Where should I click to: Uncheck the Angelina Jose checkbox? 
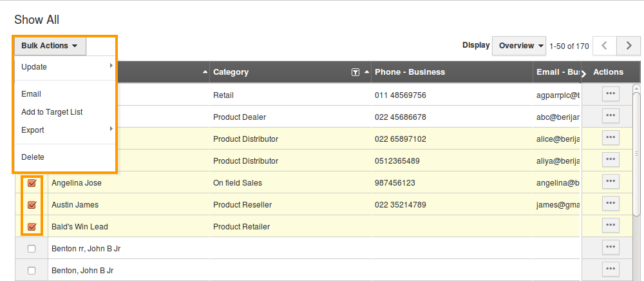tap(32, 183)
